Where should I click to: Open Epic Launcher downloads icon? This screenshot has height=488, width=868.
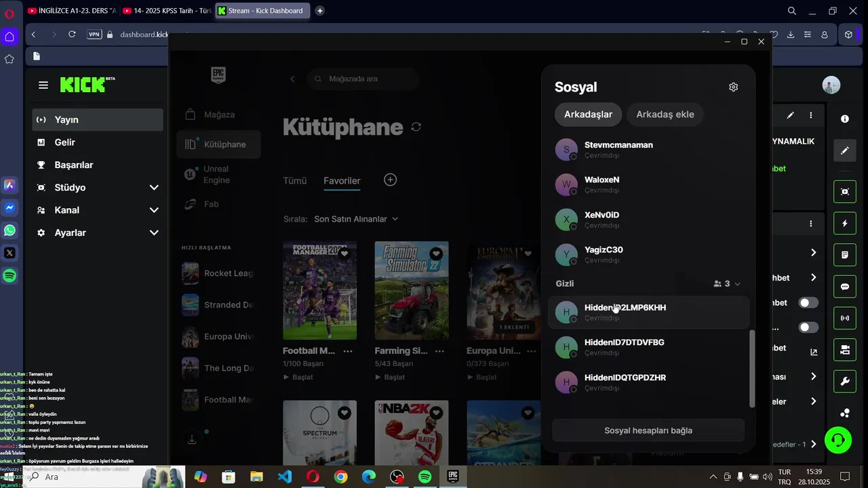coord(192,440)
